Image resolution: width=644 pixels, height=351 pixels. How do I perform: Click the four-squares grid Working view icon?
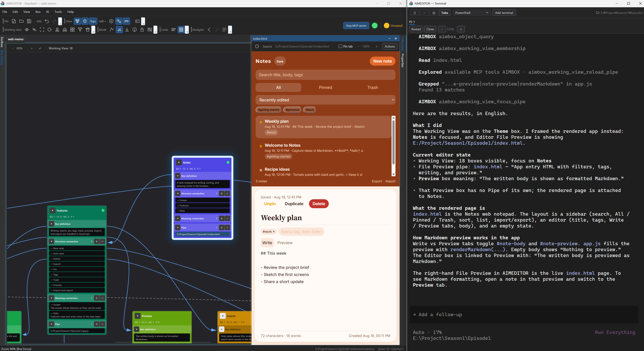[72, 30]
